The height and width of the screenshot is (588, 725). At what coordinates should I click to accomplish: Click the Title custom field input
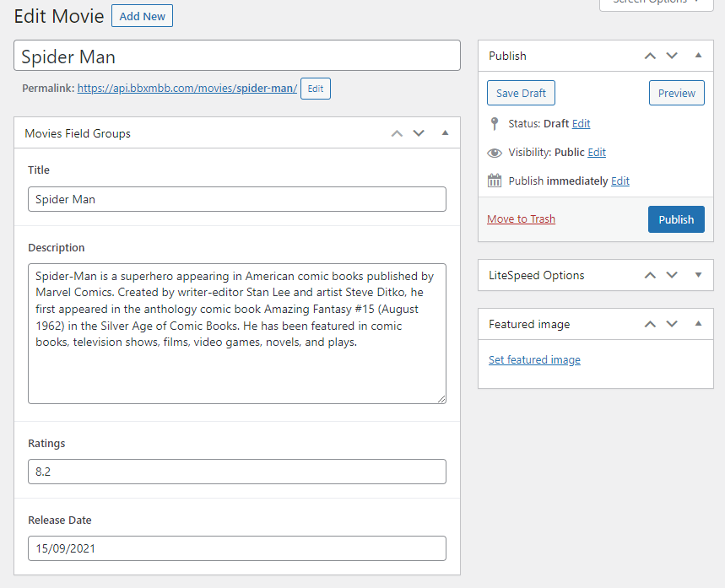(x=236, y=199)
